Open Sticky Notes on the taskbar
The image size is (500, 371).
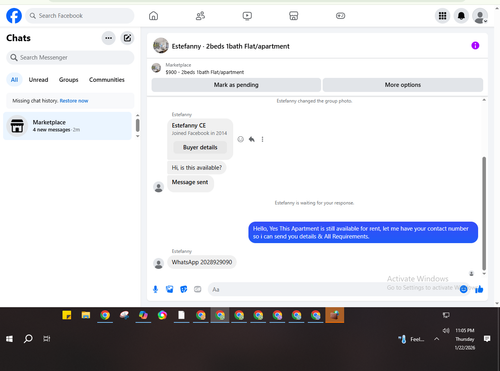click(67, 315)
